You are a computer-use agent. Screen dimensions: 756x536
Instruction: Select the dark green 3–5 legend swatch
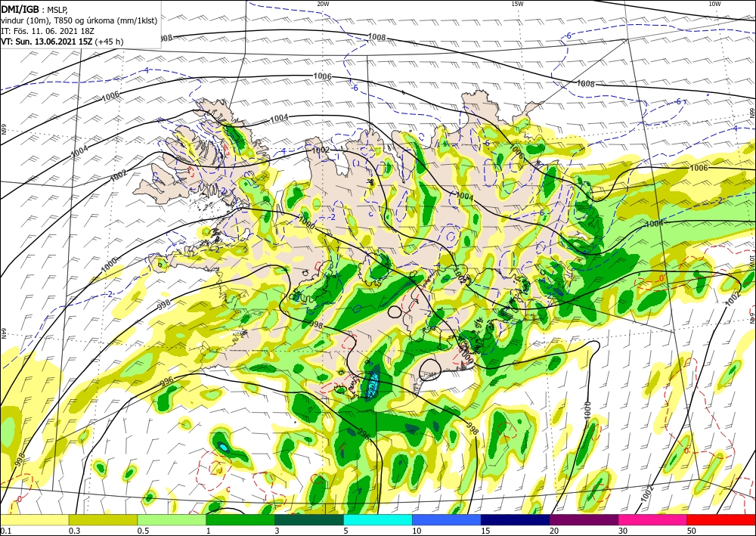309,519
